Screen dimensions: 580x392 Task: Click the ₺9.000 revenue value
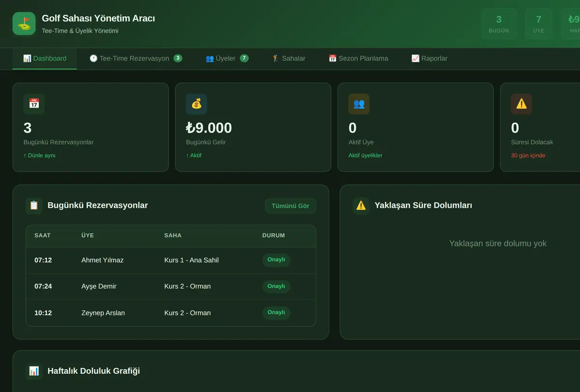(x=209, y=128)
